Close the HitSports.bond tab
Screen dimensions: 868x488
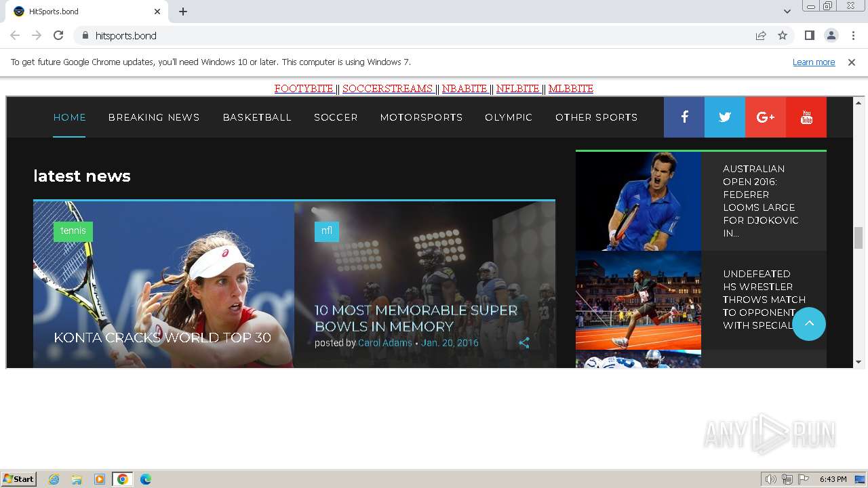point(157,12)
